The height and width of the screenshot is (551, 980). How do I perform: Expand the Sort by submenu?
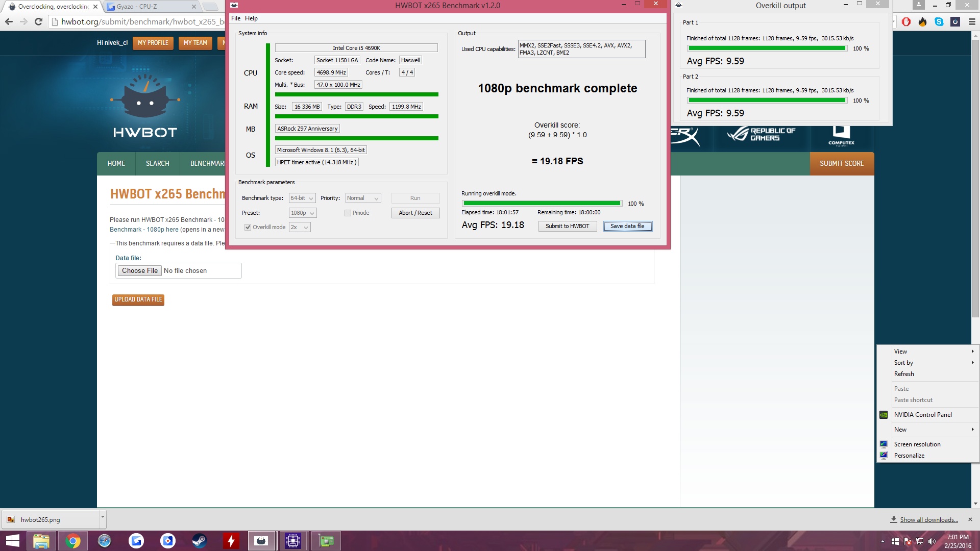point(928,363)
